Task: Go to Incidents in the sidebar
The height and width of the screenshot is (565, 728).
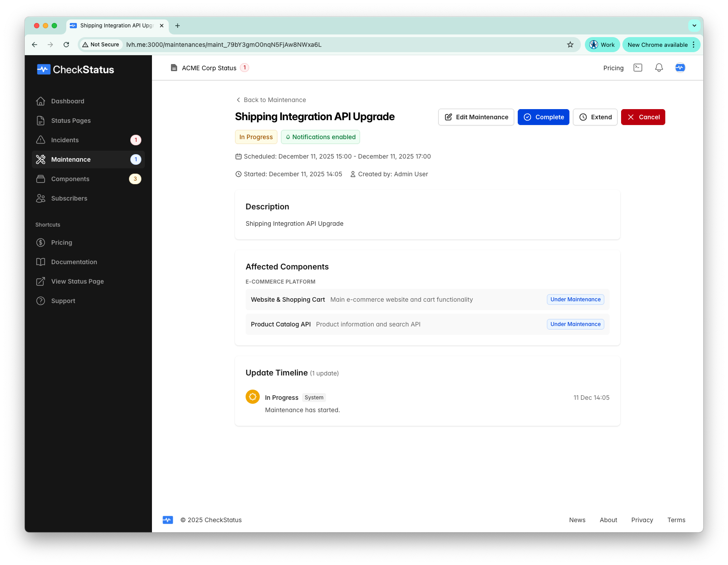Action: pyautogui.click(x=65, y=140)
